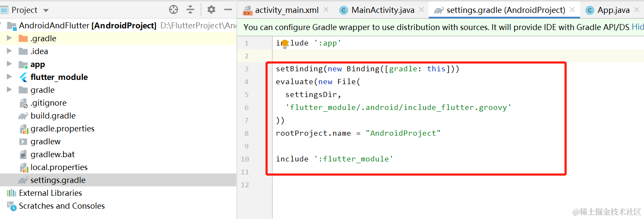
Task: Open Project panel settings gear
Action: click(211, 9)
